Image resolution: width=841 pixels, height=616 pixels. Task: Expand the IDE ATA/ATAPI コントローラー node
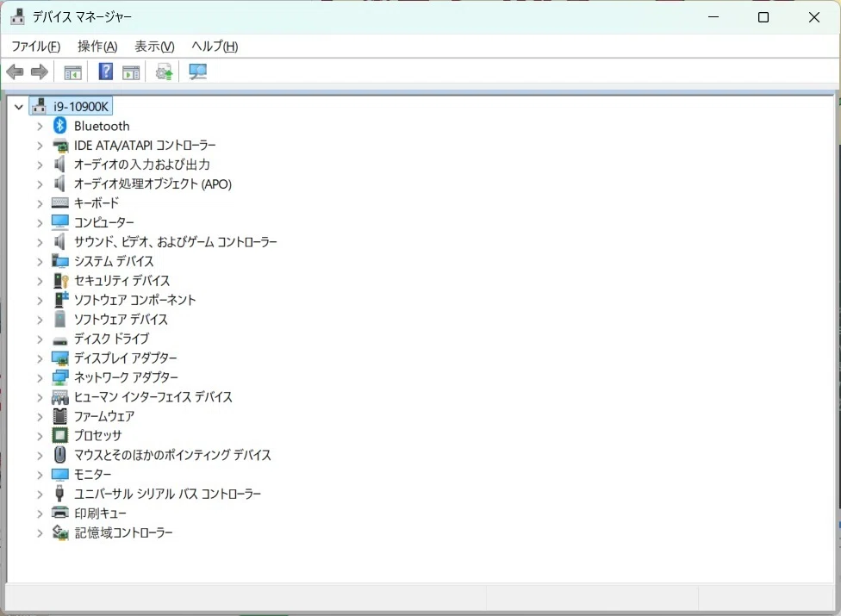click(x=40, y=146)
